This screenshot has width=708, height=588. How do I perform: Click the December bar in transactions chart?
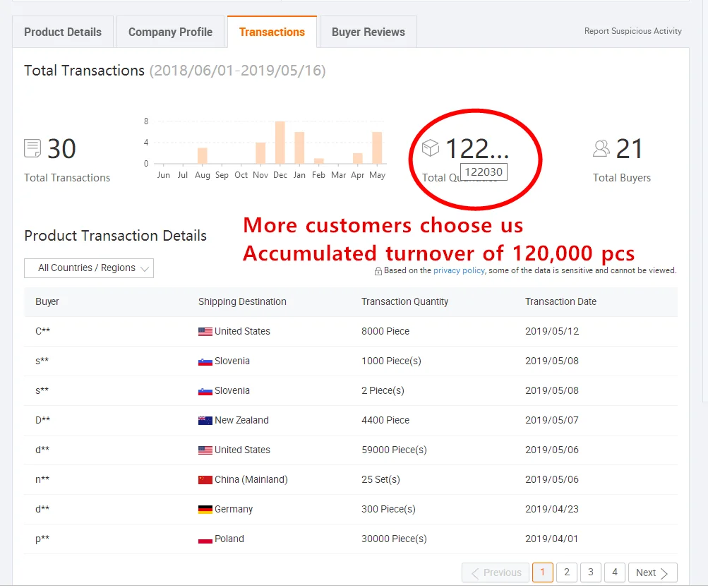(280, 143)
